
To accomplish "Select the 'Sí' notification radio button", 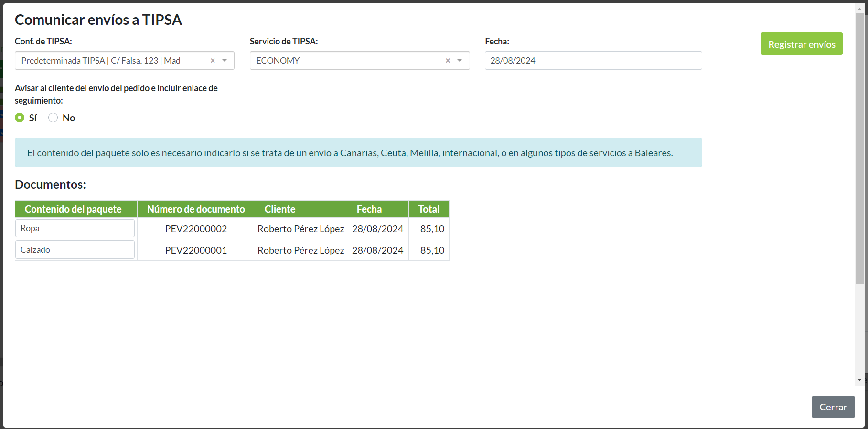I will [x=20, y=118].
